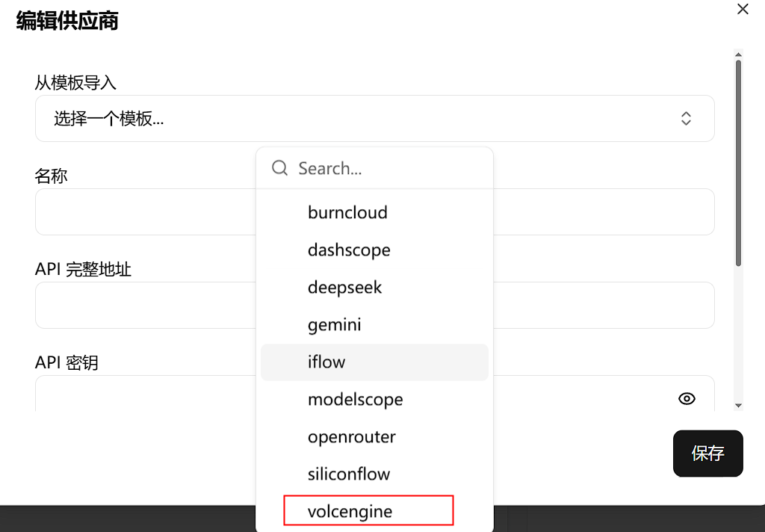765x532 pixels.
Task: Focus the API 完整地址 input field
Action: tap(142, 305)
